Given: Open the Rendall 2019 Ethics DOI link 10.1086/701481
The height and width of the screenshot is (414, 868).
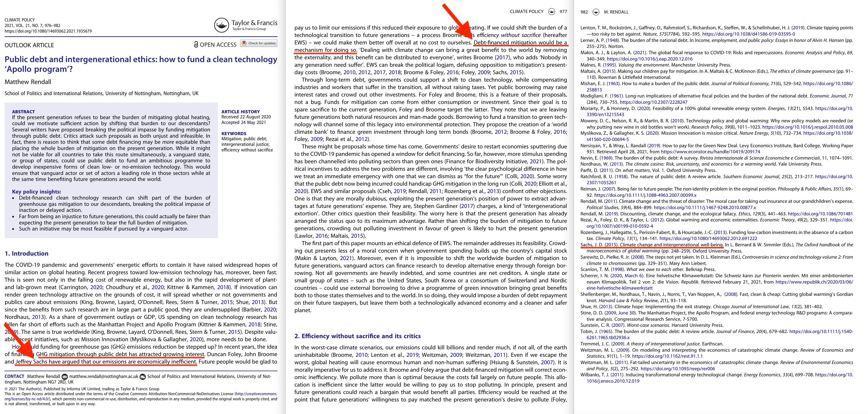Looking at the screenshot, I should 821,214.
